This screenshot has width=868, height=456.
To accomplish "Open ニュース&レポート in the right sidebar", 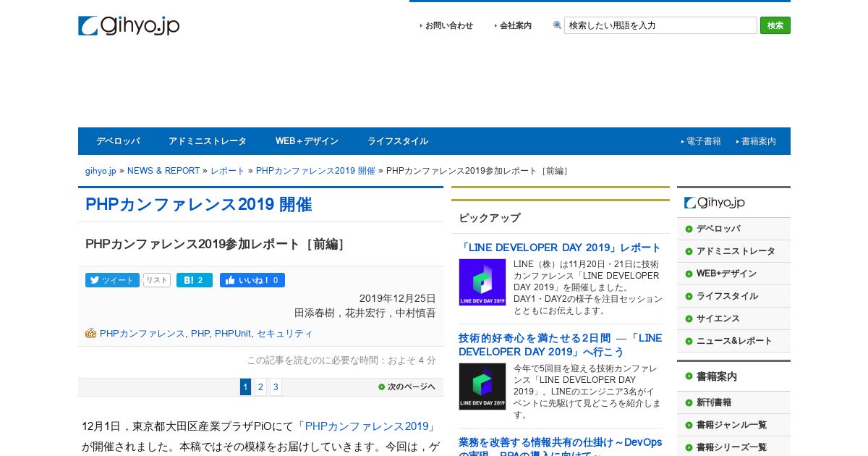I will [734, 341].
